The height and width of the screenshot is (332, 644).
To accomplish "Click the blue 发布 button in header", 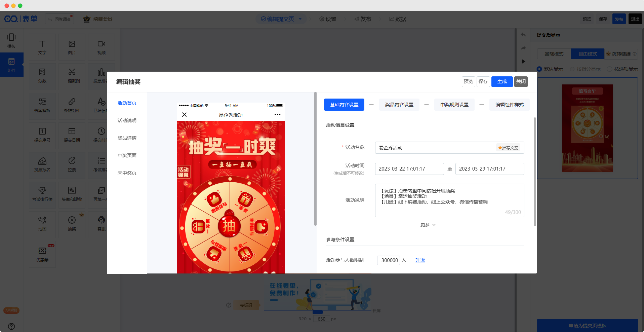I will [x=619, y=19].
